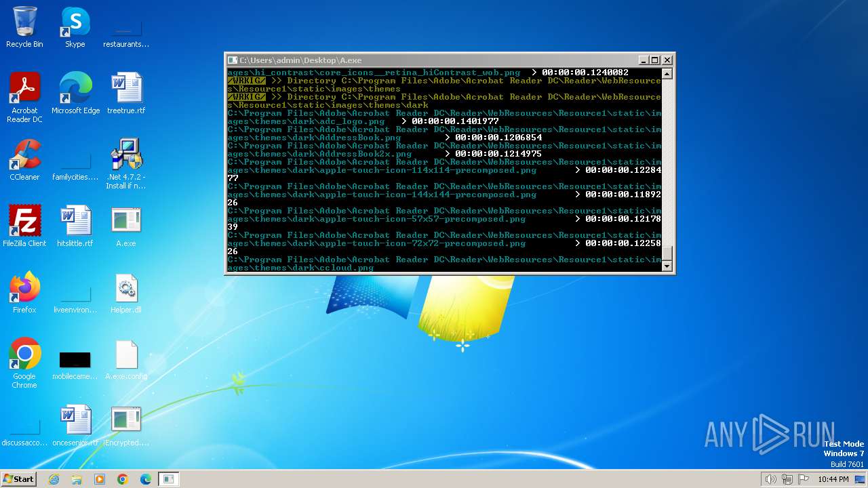Launch Microsoft Edge desktop shortcut
The height and width of the screenshot is (488, 868).
click(x=75, y=94)
